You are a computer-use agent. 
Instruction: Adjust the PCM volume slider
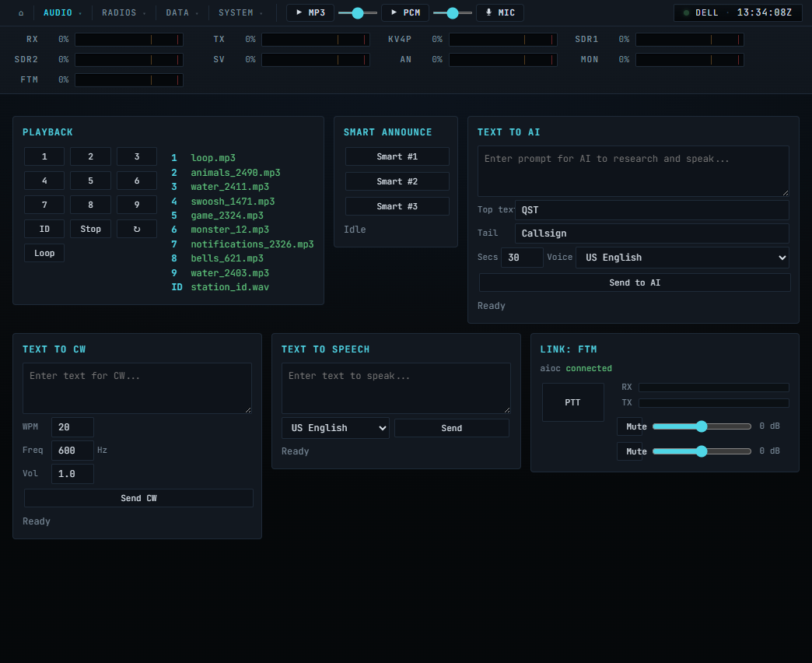click(453, 13)
